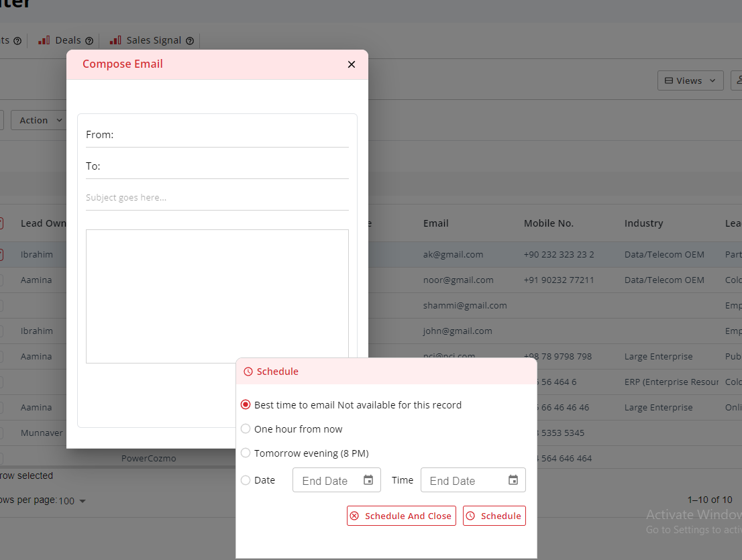Select One hour from now option
This screenshot has width=742, height=560.
coord(246,429)
